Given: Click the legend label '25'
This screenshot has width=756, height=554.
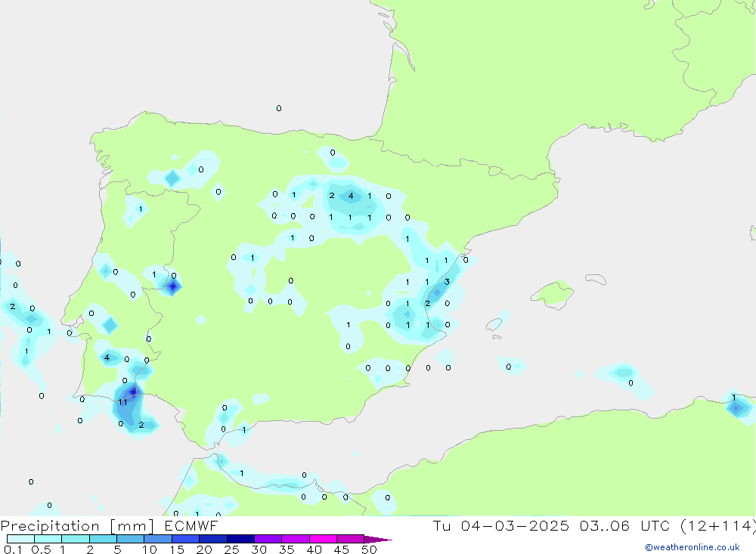Looking at the screenshot, I should pos(231,549).
